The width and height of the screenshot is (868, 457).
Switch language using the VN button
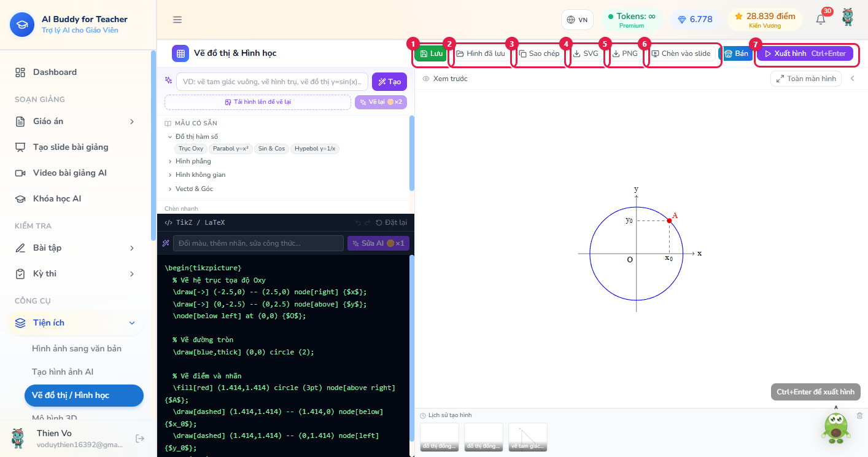[578, 20]
